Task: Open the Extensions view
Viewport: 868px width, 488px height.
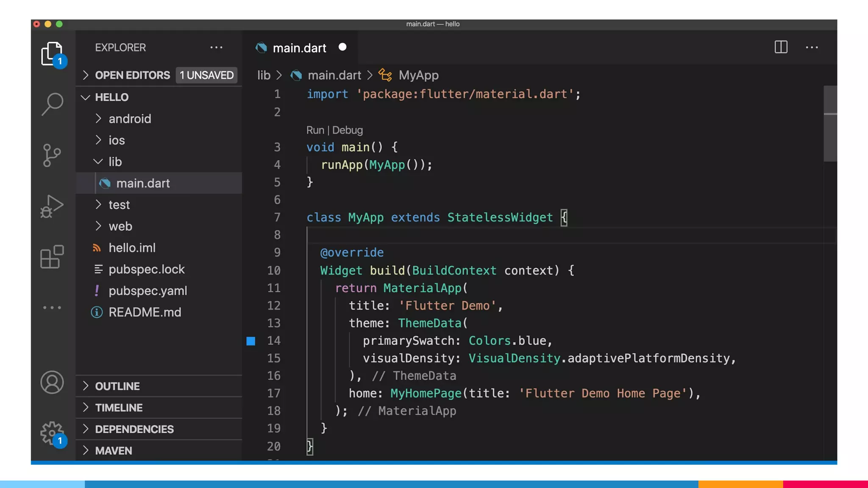Action: tap(53, 257)
